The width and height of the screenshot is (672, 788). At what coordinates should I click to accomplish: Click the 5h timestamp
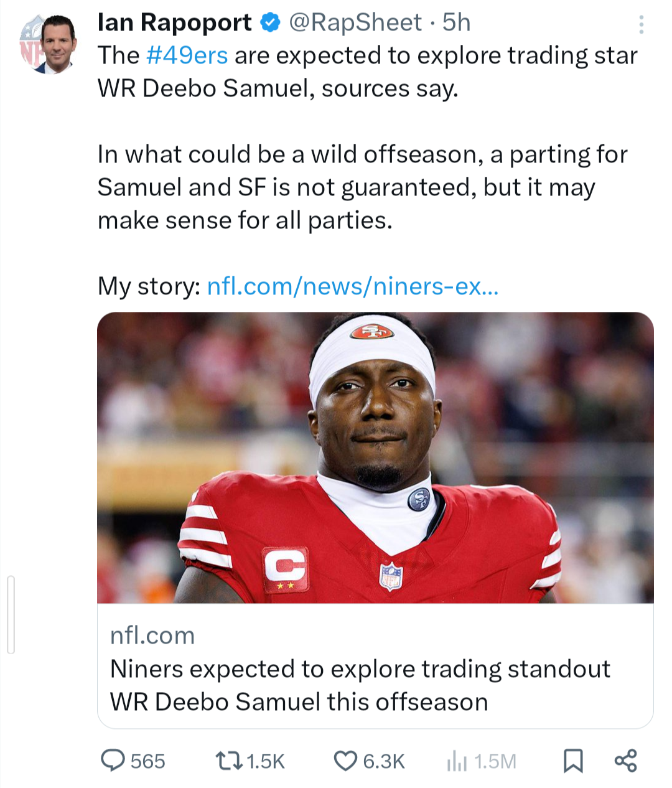[456, 23]
